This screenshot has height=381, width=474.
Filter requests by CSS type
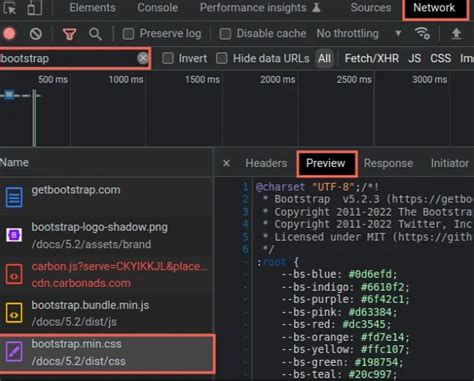(x=440, y=59)
